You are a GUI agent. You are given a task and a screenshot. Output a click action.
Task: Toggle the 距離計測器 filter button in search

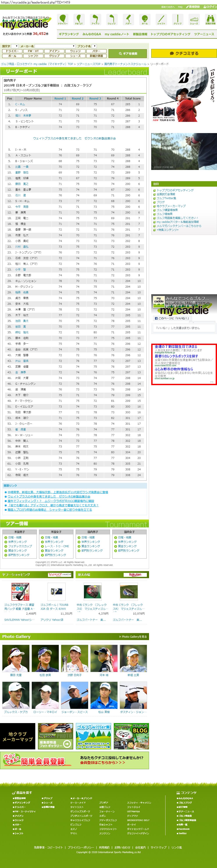[96, 56]
